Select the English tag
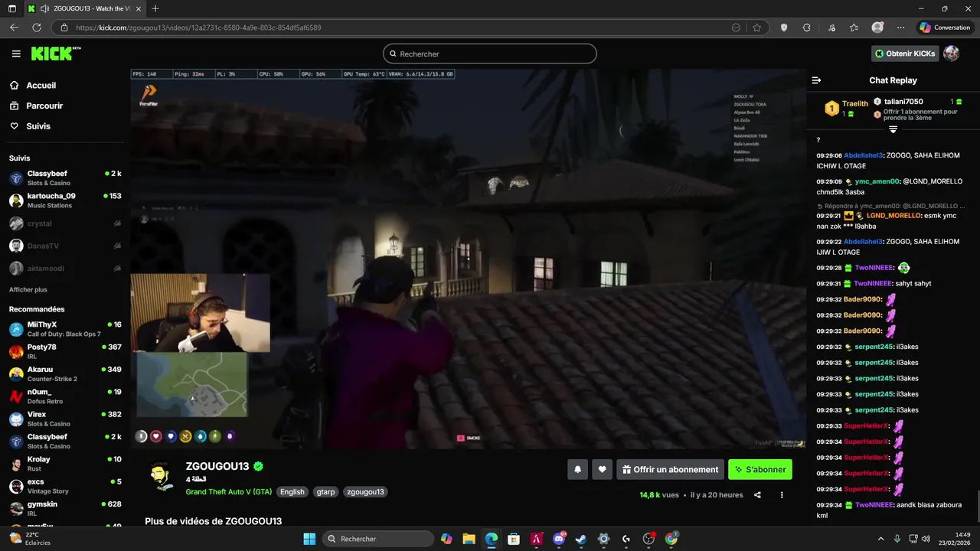Viewport: 980px width, 551px height. point(292,492)
